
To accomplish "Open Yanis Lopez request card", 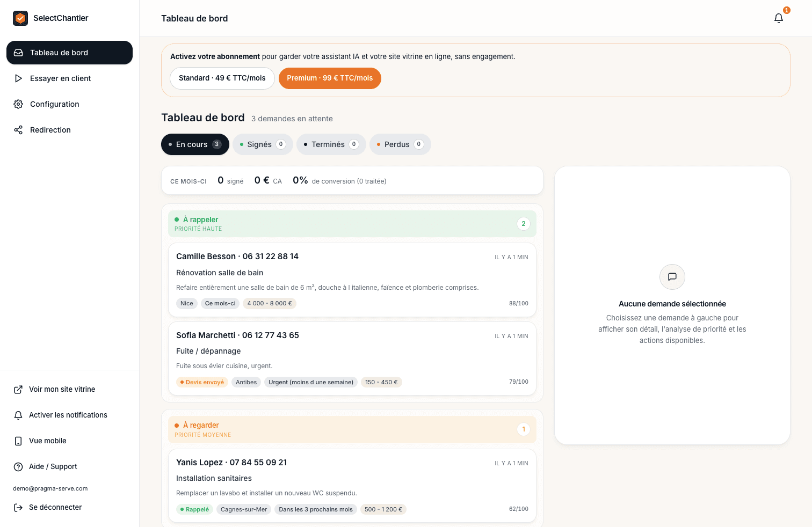I will pos(352,486).
